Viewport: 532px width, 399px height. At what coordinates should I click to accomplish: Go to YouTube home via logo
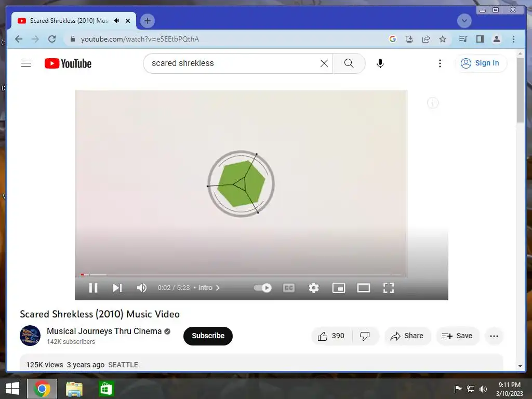[68, 63]
